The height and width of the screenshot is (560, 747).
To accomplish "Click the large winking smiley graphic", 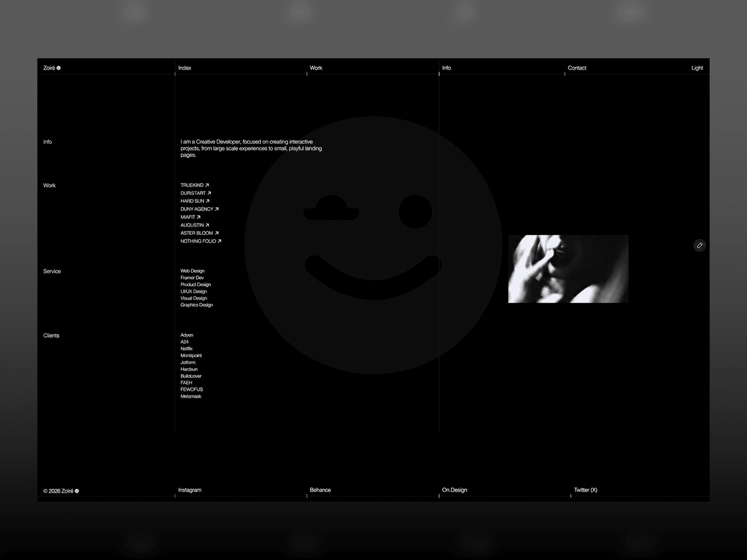I will 373,245.
